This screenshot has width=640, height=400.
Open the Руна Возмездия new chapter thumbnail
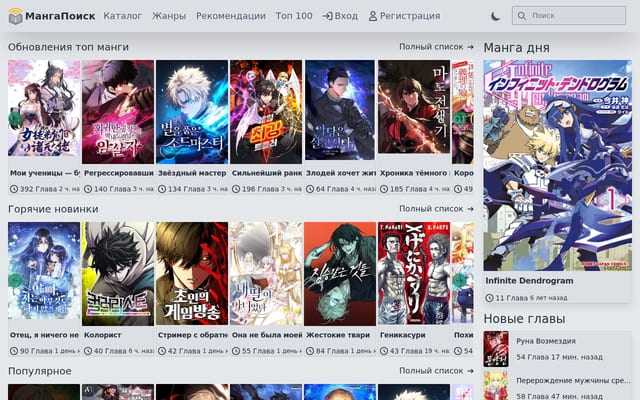496,349
